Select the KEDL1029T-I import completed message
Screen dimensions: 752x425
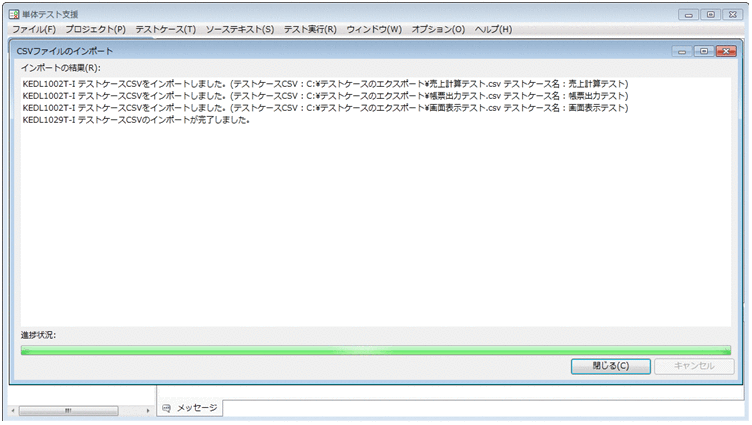click(136, 120)
